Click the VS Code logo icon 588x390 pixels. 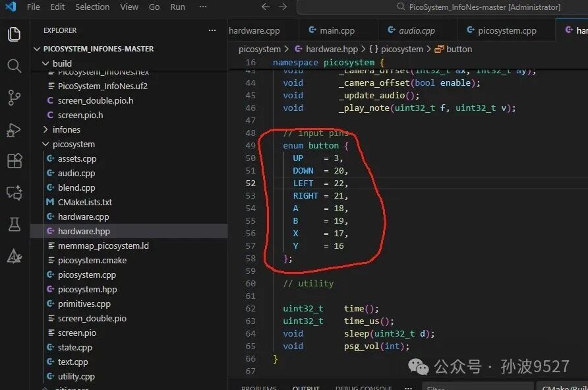(x=11, y=7)
